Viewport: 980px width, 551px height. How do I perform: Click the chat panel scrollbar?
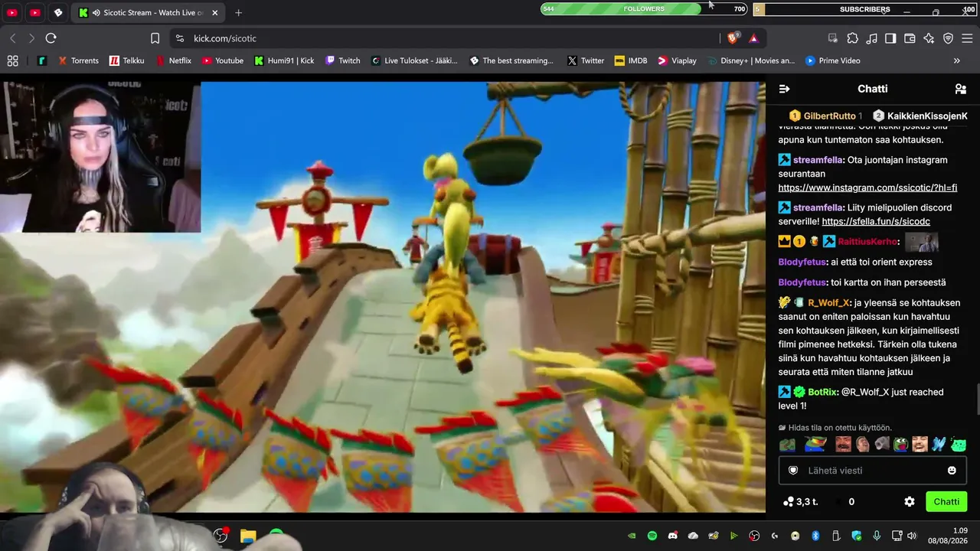click(976, 398)
